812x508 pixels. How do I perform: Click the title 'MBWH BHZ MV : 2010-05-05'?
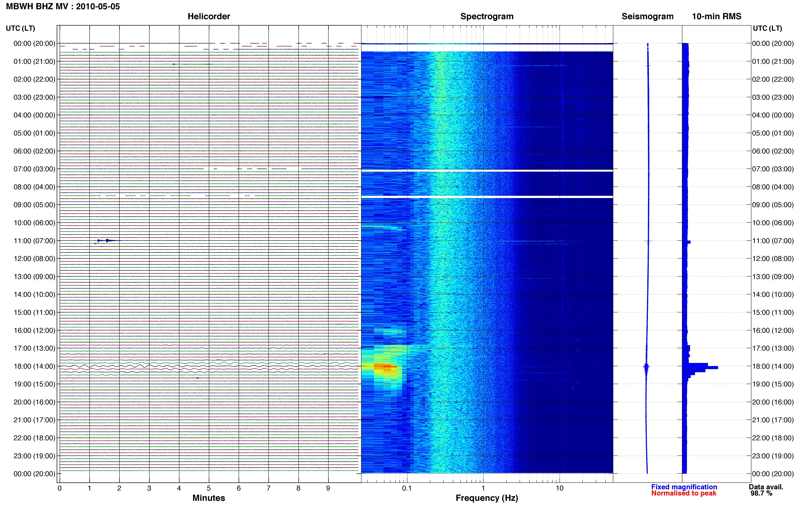click(63, 6)
